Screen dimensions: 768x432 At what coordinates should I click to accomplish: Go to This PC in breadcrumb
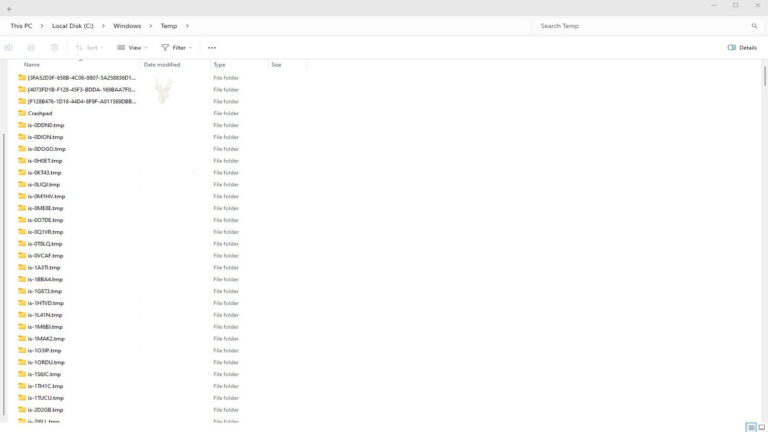(21, 26)
